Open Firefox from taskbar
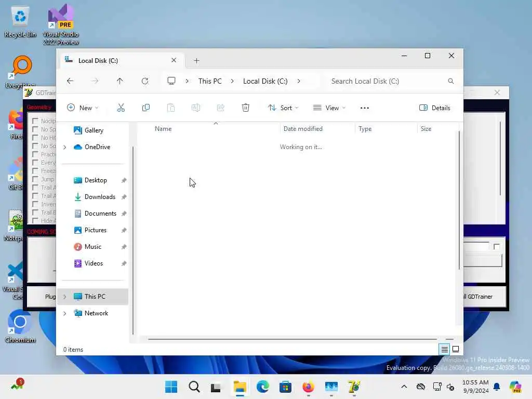532x399 pixels. (x=308, y=387)
